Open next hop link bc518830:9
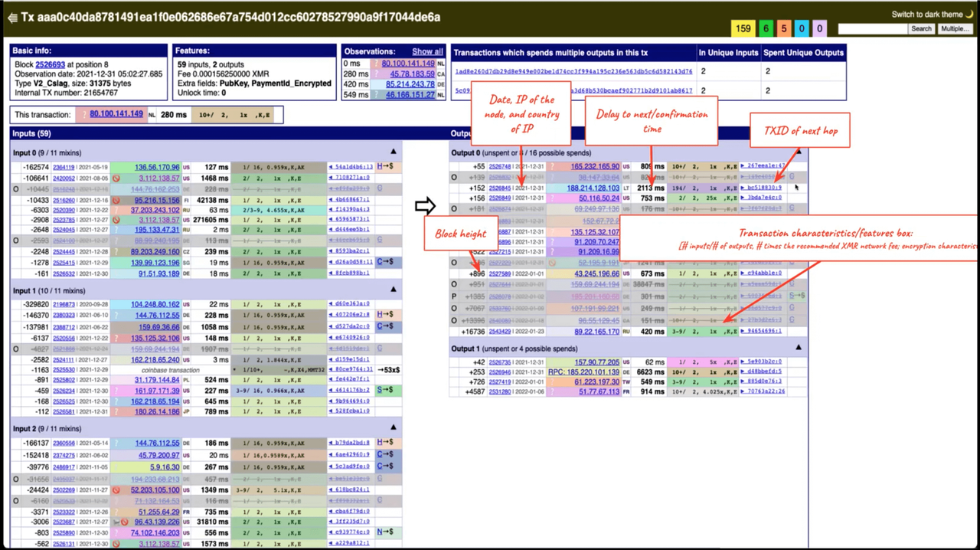 (761, 188)
